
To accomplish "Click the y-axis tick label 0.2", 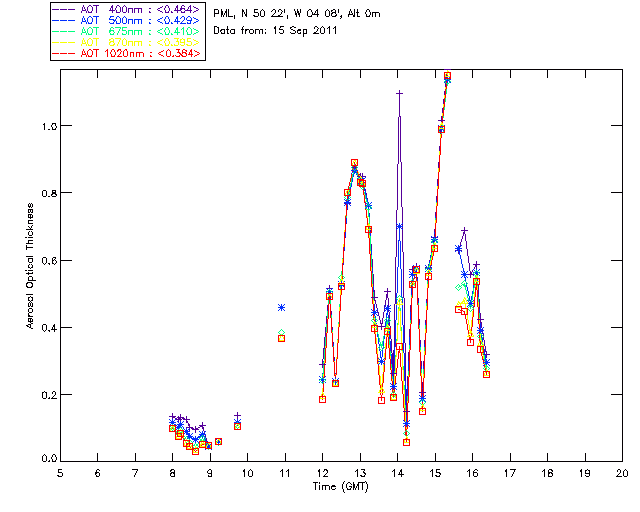I will (49, 395).
